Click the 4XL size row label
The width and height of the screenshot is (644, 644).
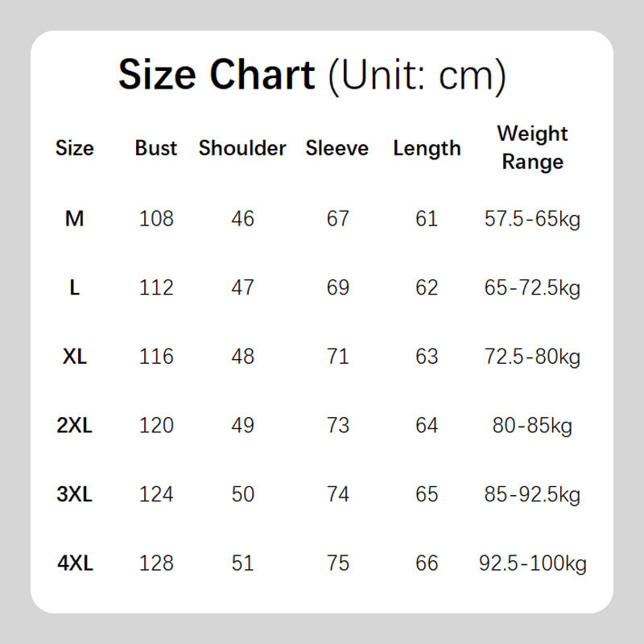(x=75, y=563)
